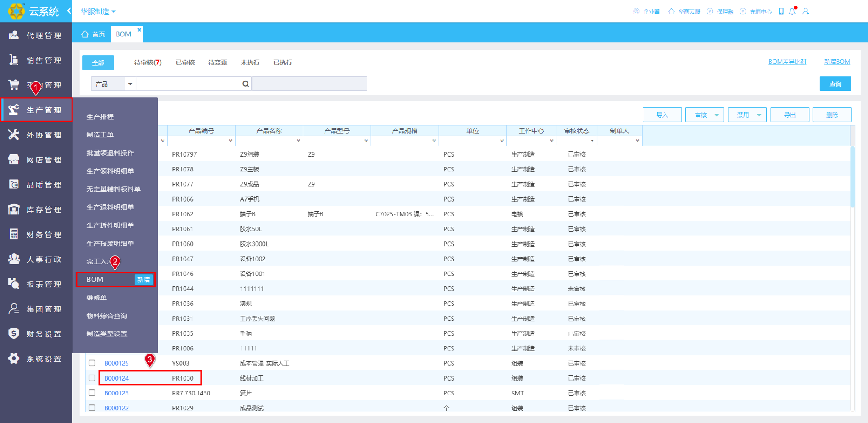Expand the 禁用 button dropdown arrow
The height and width of the screenshot is (423, 868).
759,115
